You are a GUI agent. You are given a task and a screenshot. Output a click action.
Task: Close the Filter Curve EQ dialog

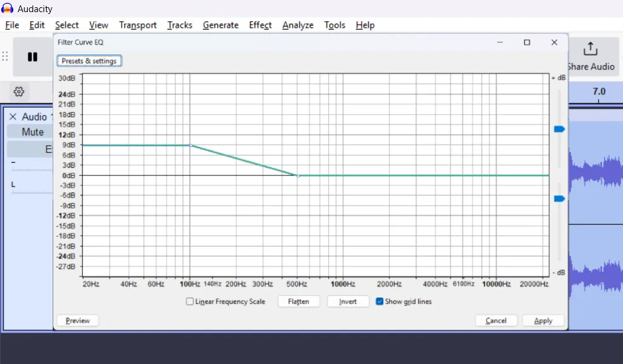tap(554, 42)
